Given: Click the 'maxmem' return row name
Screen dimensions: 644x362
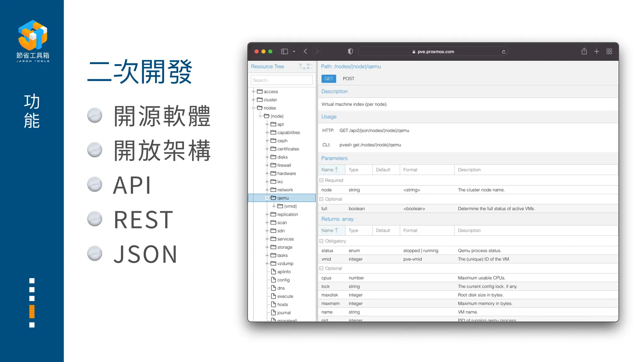Looking at the screenshot, I should point(330,303).
